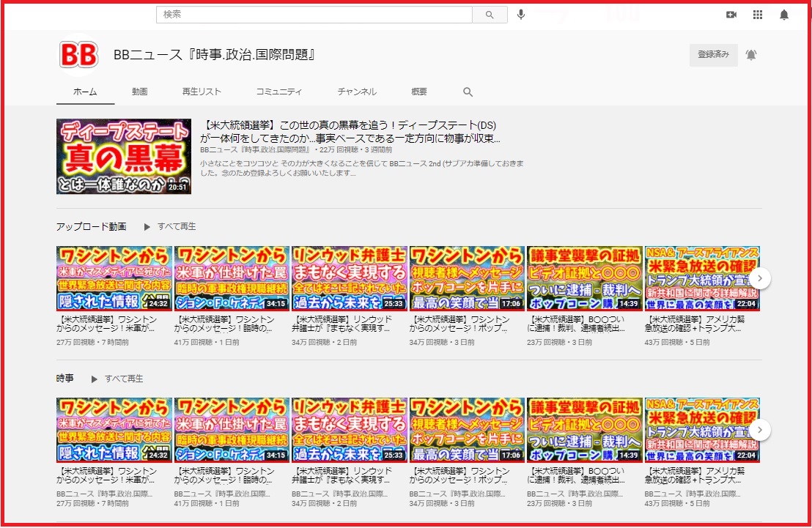
Task: View the 概要 tab
Action: [419, 92]
